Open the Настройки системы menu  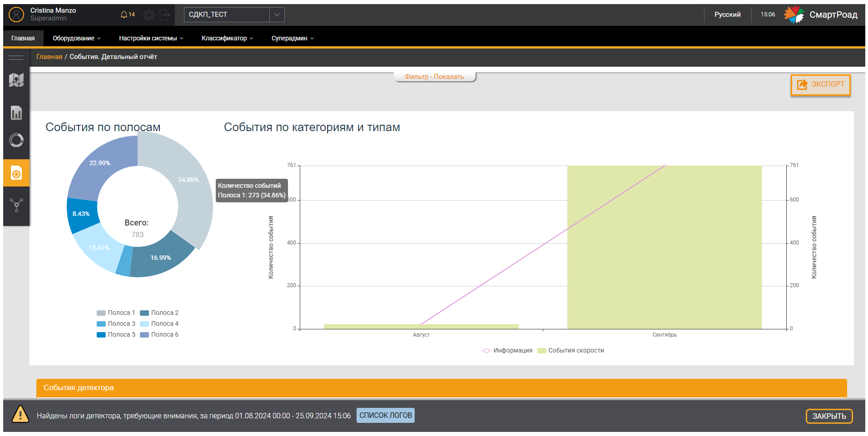coord(151,38)
